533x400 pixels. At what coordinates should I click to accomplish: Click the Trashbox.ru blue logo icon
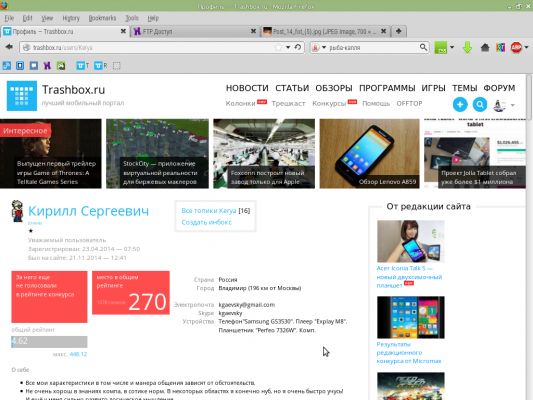(x=22, y=96)
